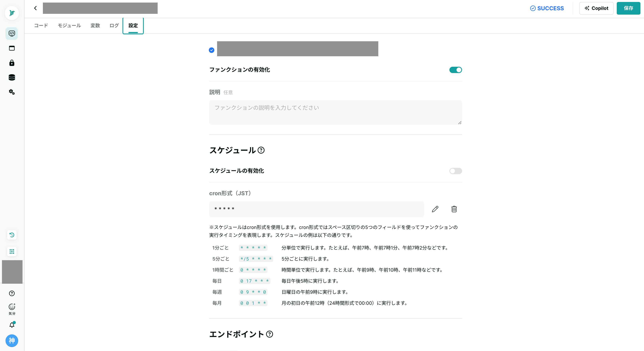
Task: Click the SUCCESS status indicator
Action: click(x=547, y=8)
